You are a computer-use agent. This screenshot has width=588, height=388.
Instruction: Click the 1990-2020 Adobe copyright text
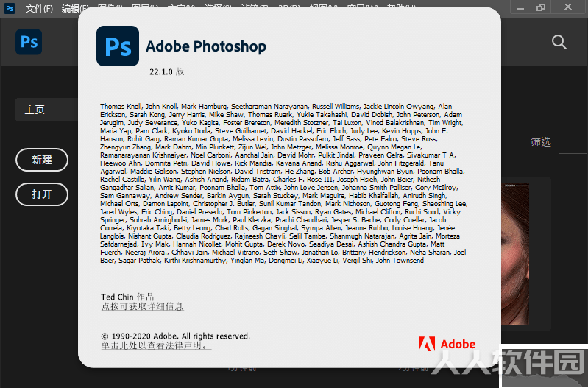[x=175, y=336]
